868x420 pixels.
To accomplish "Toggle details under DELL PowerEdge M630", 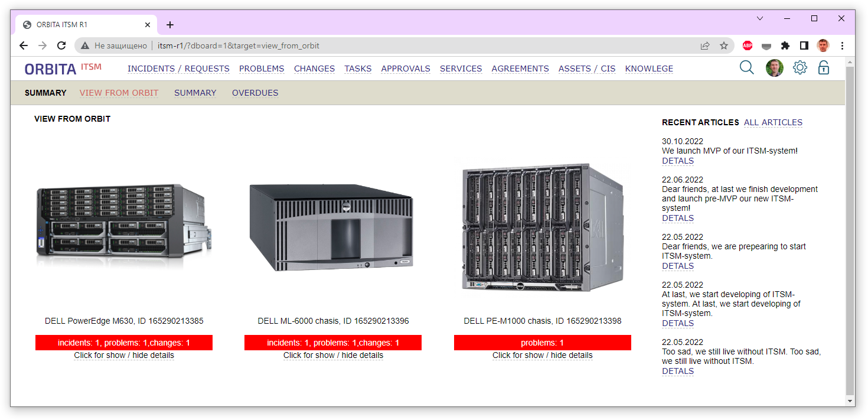I will pos(124,356).
